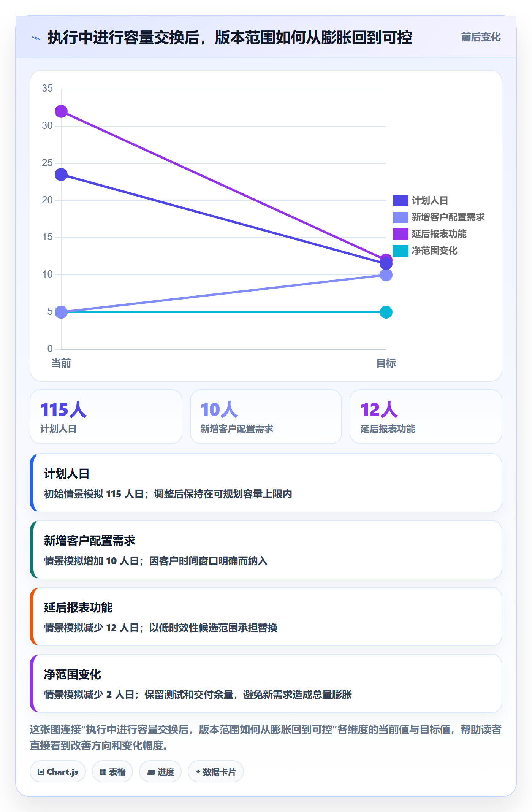The height and width of the screenshot is (812, 532).
Task: Select the cyan 净范围变化 point at 目标
Action: (386, 312)
